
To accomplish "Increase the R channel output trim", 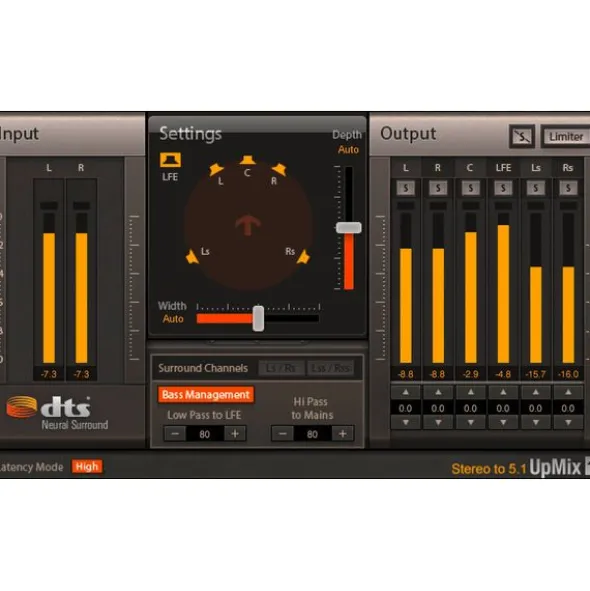I will pyautogui.click(x=438, y=392).
